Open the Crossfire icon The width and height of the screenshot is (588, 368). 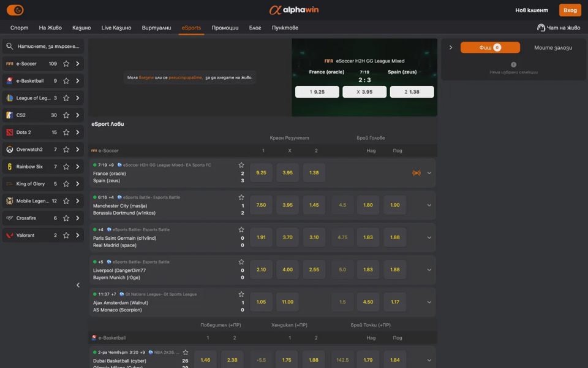(10, 218)
